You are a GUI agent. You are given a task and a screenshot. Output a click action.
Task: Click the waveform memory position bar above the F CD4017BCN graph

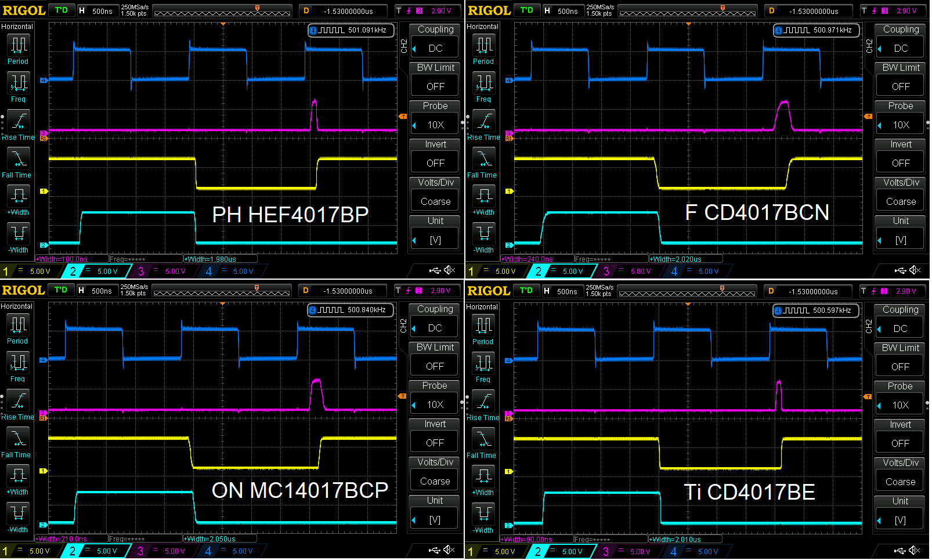688,11
